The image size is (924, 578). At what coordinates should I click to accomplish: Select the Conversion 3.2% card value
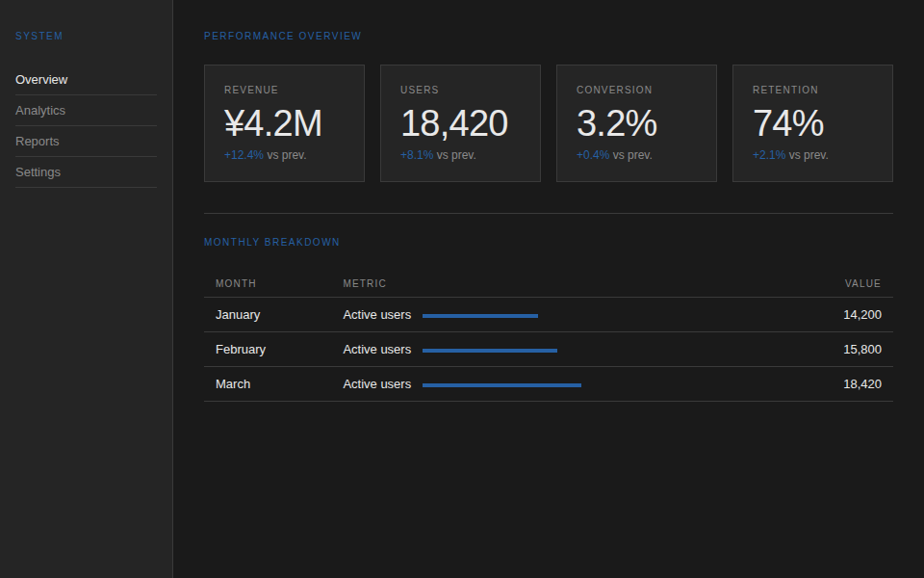pyautogui.click(x=616, y=123)
